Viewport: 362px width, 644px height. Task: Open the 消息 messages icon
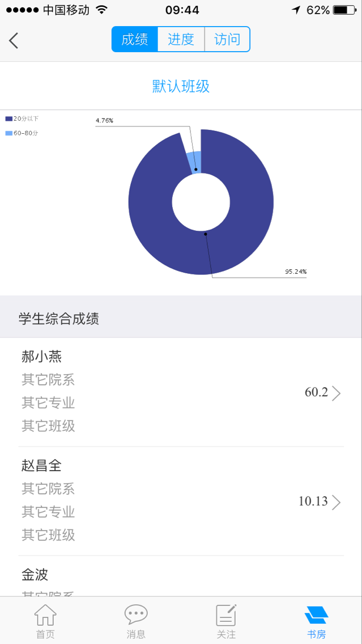point(136,616)
